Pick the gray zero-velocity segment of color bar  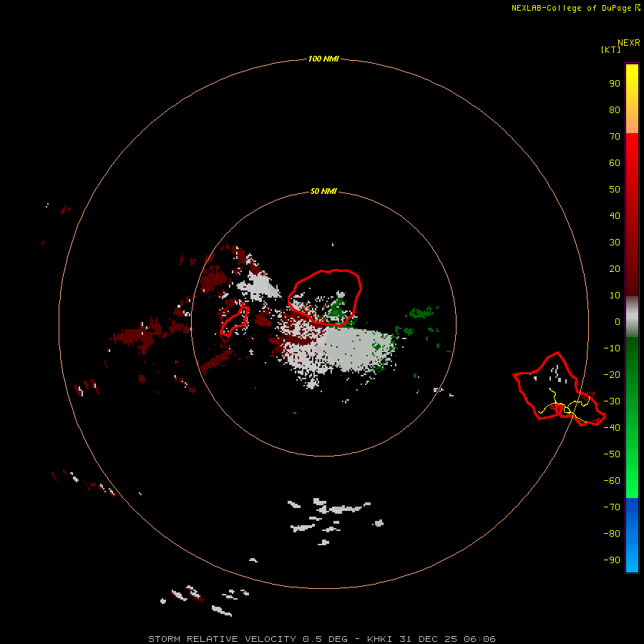[632, 317]
